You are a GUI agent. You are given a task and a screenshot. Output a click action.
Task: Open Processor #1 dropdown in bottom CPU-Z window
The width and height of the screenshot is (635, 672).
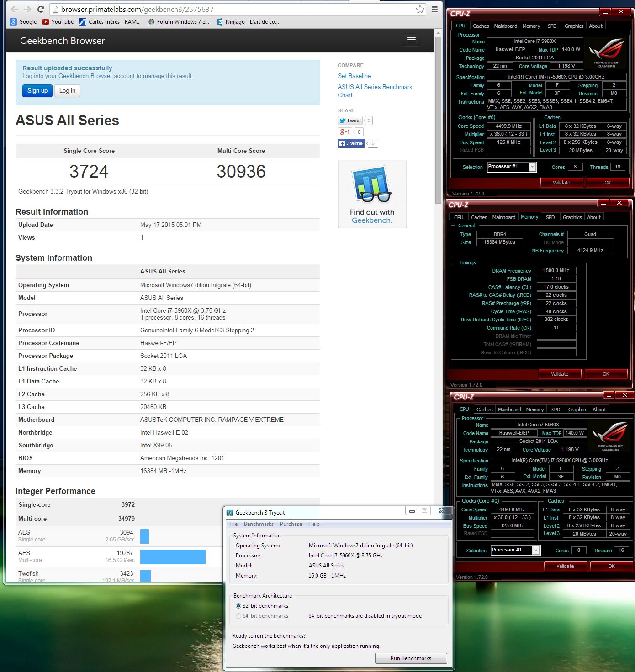pos(536,551)
